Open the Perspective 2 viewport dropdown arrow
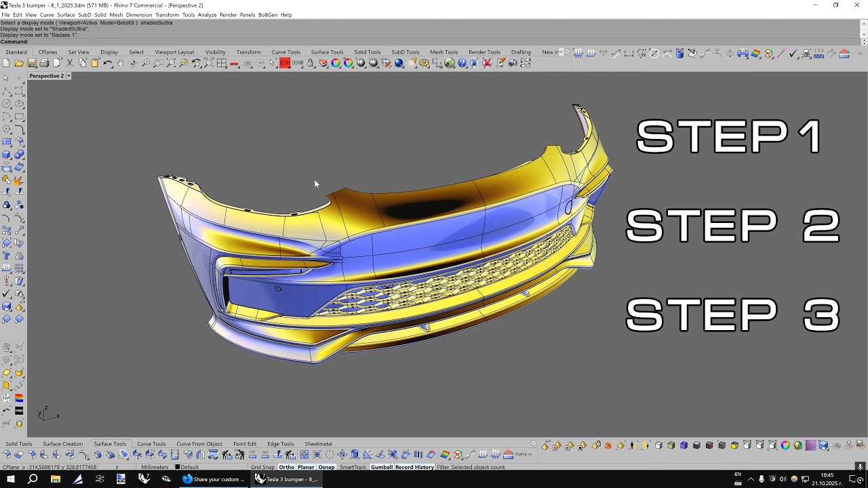The height and width of the screenshot is (488, 868). pyautogui.click(x=68, y=76)
